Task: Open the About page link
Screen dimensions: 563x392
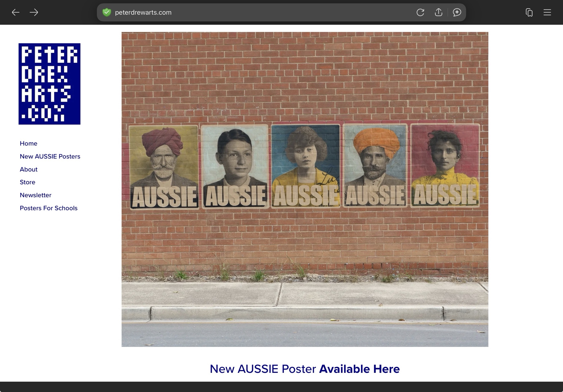Action: coord(28,169)
